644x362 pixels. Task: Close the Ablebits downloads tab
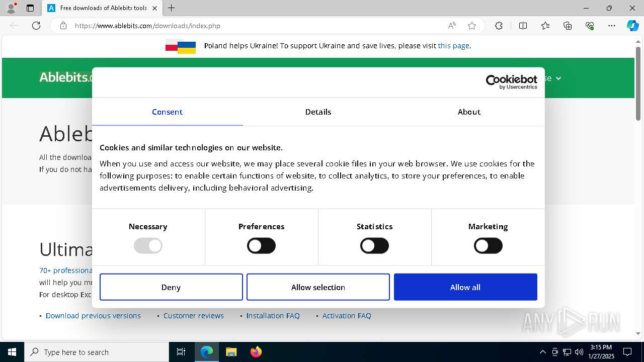(x=155, y=8)
